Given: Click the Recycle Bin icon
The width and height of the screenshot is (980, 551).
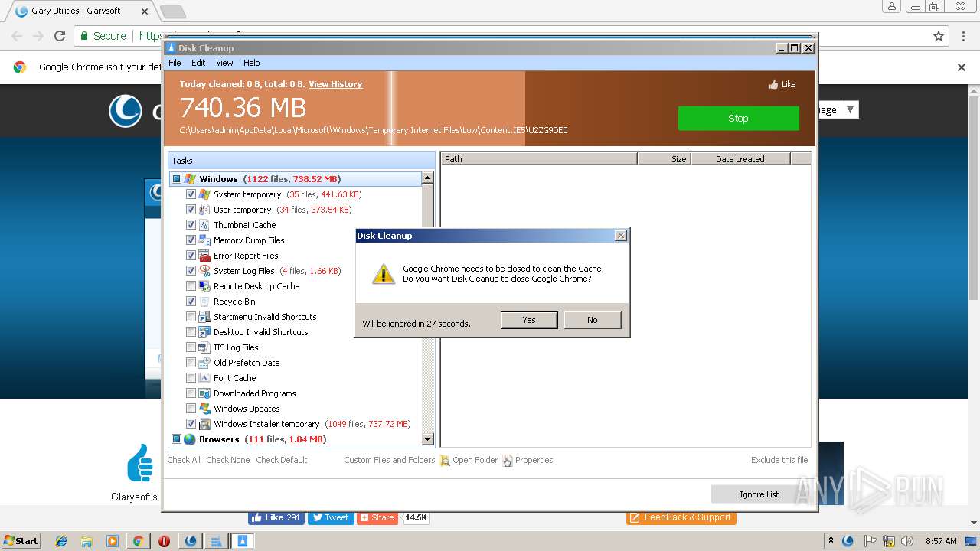Looking at the screenshot, I should click(x=204, y=302).
